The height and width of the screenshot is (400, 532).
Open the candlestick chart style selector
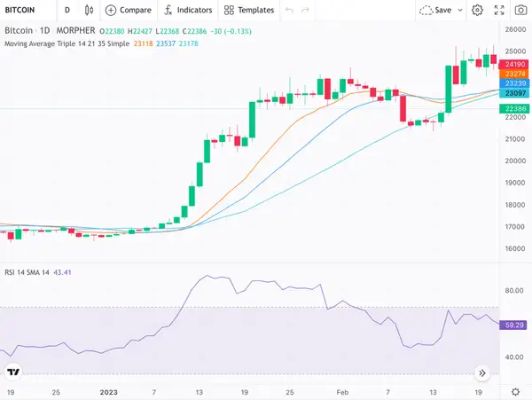click(x=89, y=10)
